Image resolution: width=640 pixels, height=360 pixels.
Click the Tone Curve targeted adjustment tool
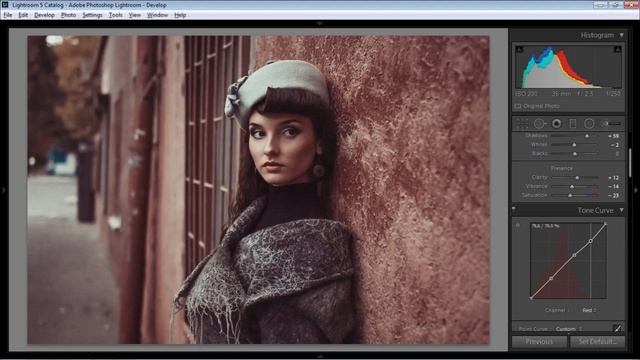click(518, 225)
